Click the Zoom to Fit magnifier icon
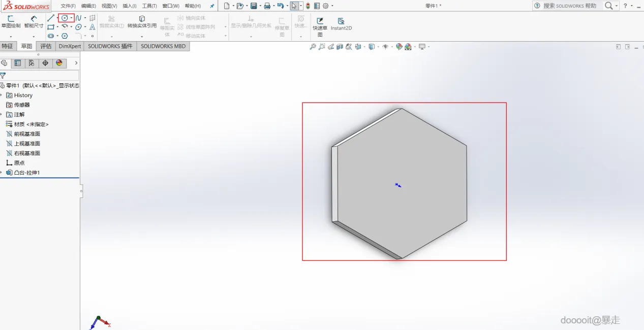Image resolution: width=644 pixels, height=330 pixels. click(313, 47)
